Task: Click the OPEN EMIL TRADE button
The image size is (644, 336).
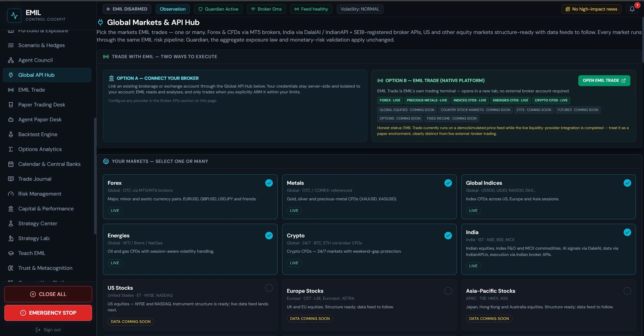Action: (x=604, y=81)
